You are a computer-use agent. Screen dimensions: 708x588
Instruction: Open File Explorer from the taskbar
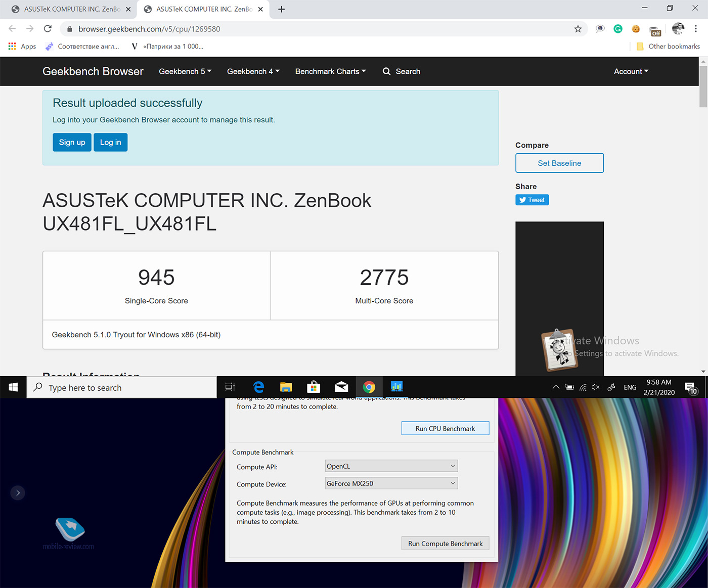pyautogui.click(x=286, y=387)
